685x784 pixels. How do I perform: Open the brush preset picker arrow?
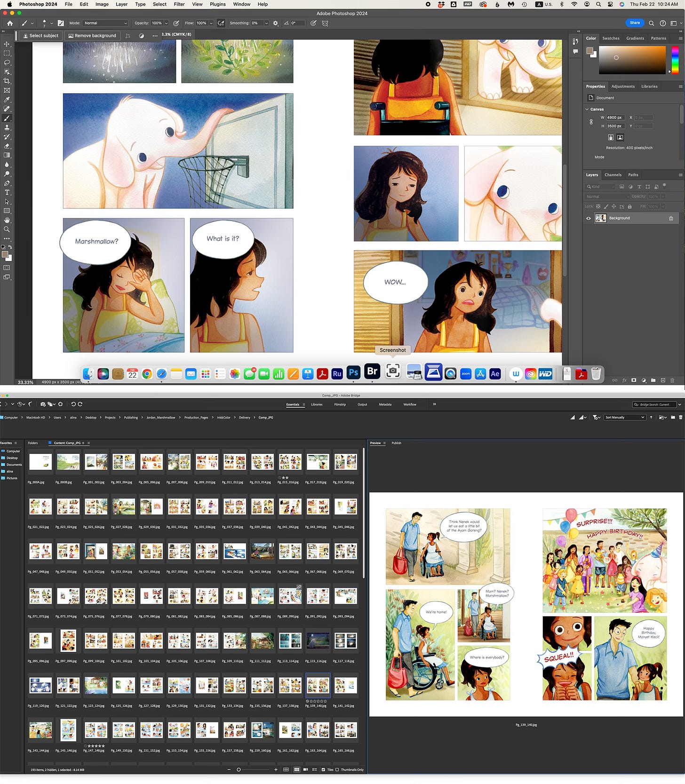pos(51,23)
